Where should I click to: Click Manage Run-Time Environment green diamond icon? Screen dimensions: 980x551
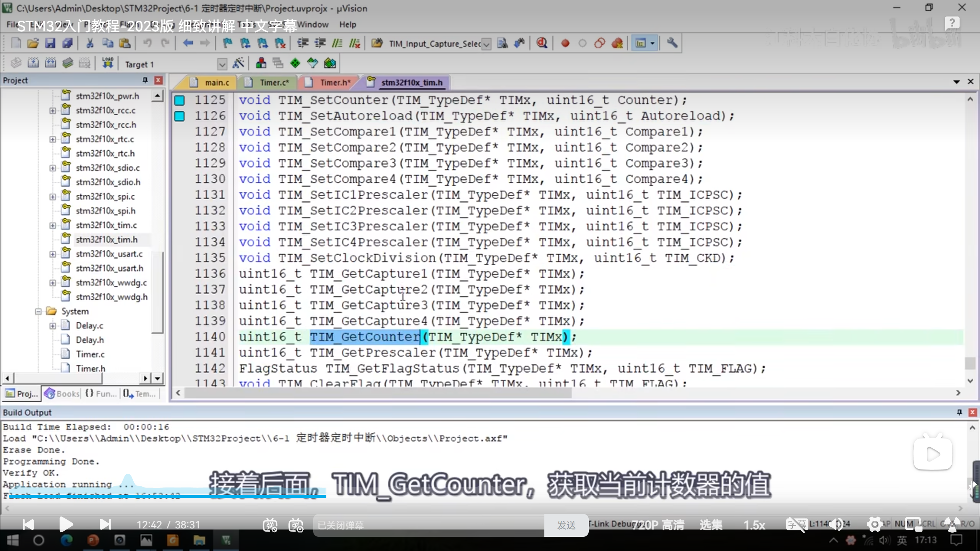coord(295,63)
